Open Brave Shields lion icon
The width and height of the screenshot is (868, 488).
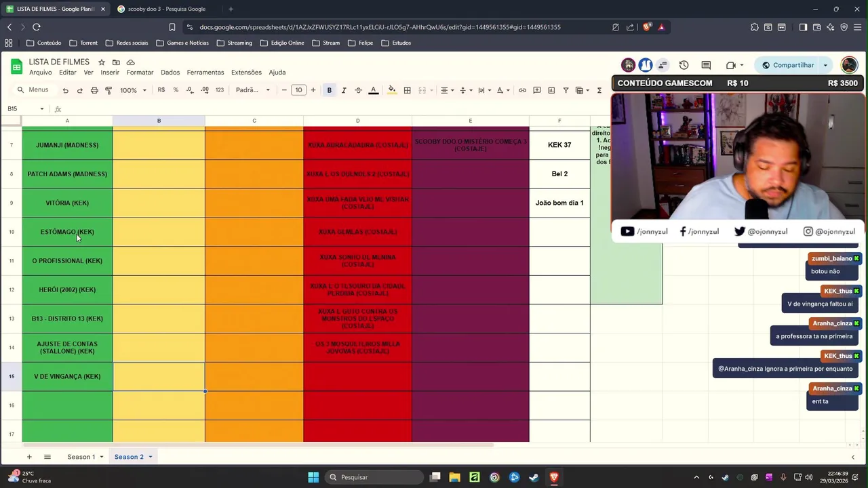[x=647, y=27]
